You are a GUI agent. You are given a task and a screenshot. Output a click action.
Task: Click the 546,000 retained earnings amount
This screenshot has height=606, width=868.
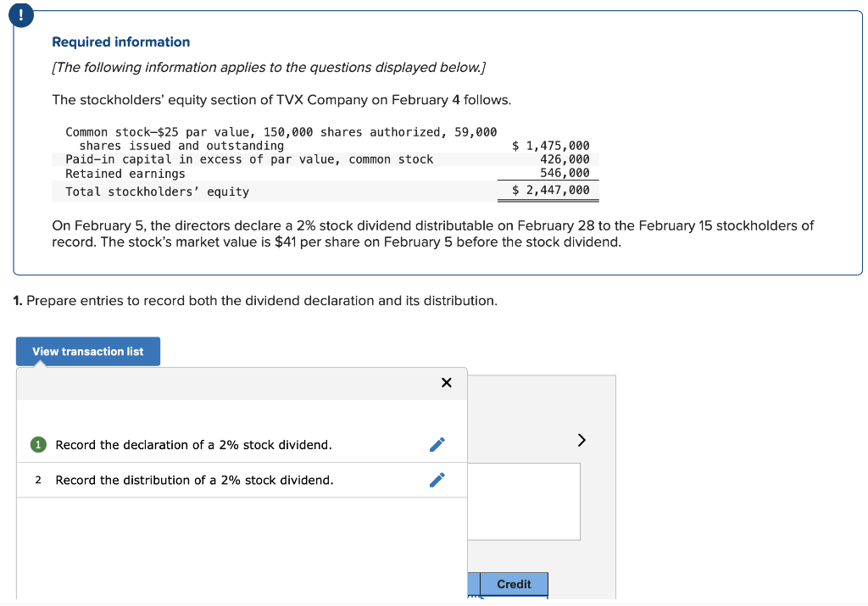point(565,173)
